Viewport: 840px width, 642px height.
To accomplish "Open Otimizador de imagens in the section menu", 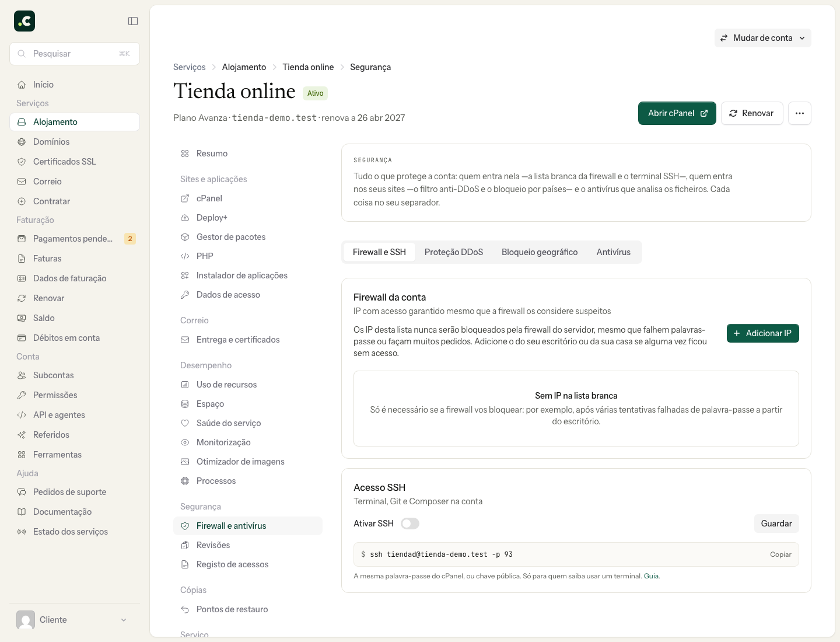I will pos(248,462).
